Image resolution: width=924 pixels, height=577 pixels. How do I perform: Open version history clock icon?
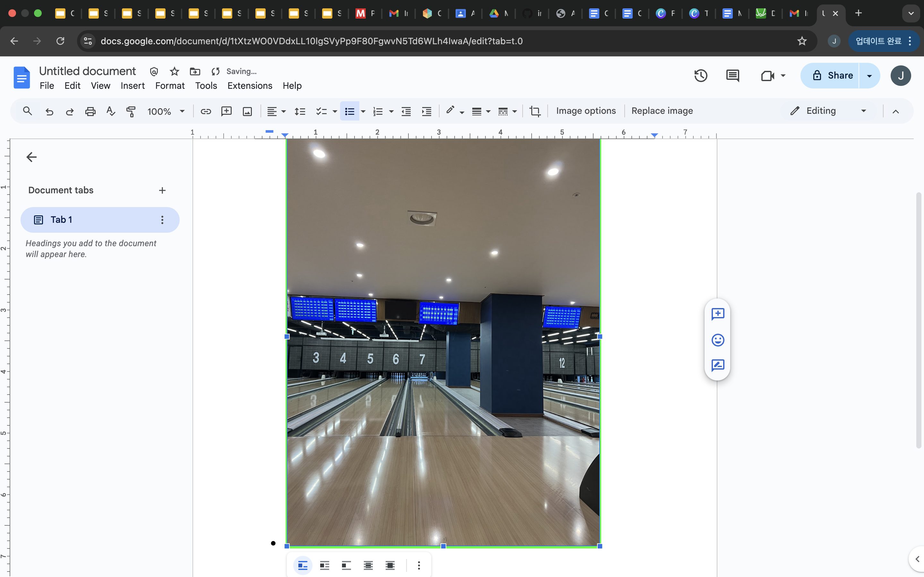tap(700, 76)
